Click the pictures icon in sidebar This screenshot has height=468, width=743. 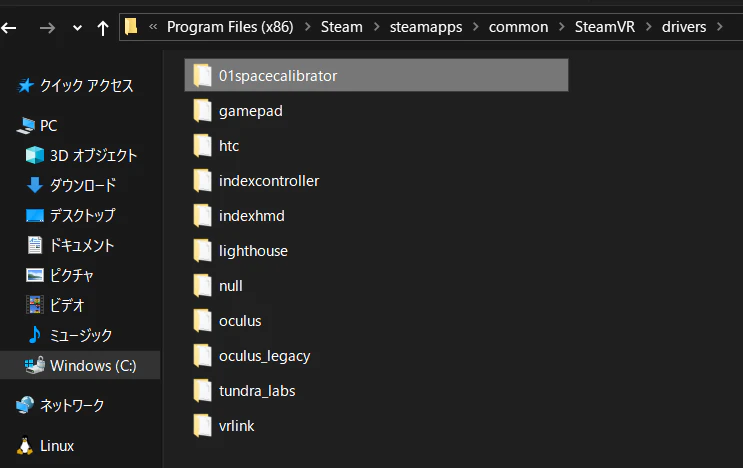click(35, 275)
